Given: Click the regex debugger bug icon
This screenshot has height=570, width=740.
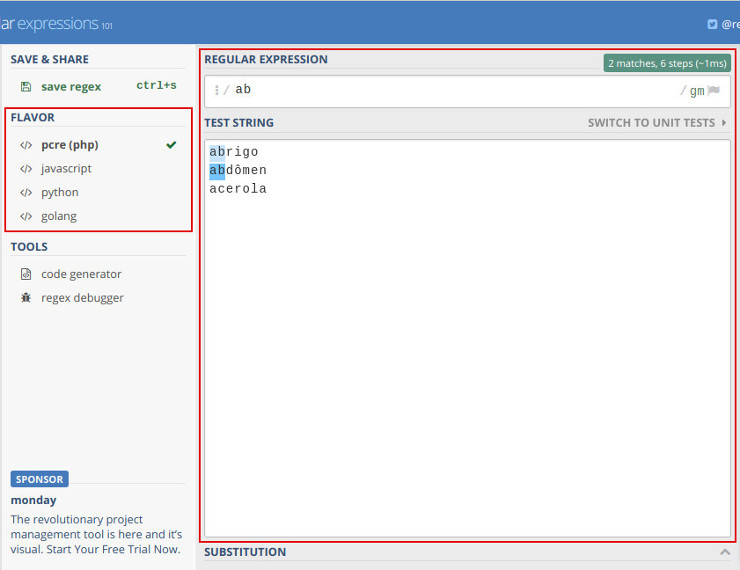Looking at the screenshot, I should [x=26, y=298].
